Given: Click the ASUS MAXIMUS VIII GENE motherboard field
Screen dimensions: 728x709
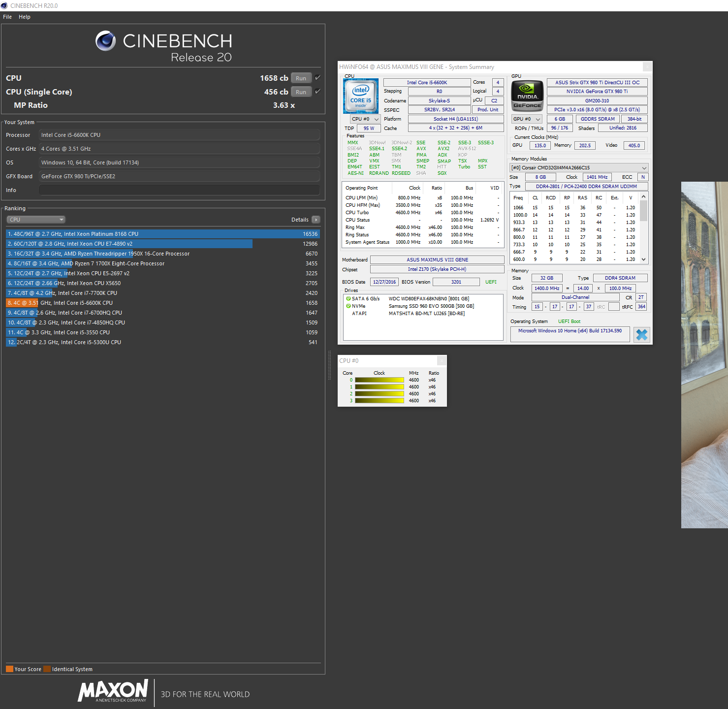Looking at the screenshot, I should 437,260.
